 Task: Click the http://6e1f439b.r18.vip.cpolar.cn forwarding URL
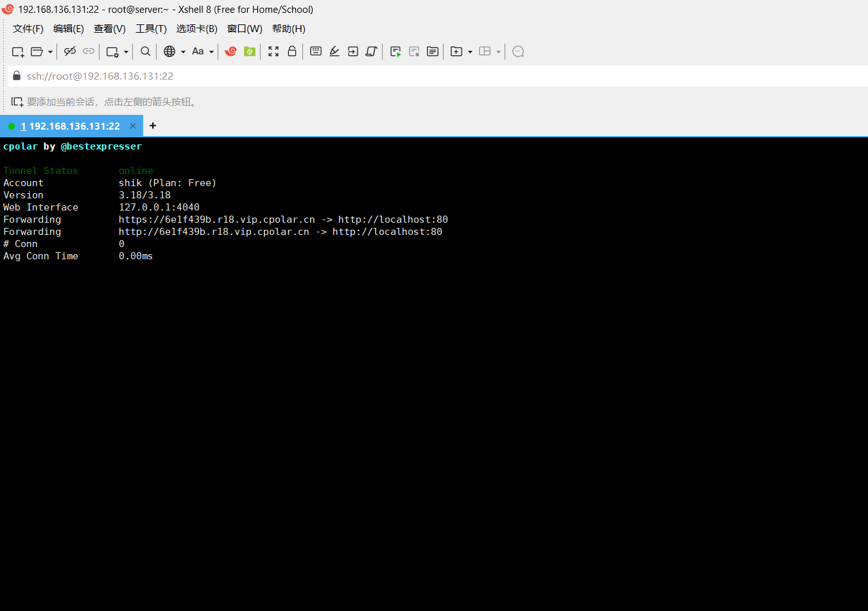[x=214, y=232]
